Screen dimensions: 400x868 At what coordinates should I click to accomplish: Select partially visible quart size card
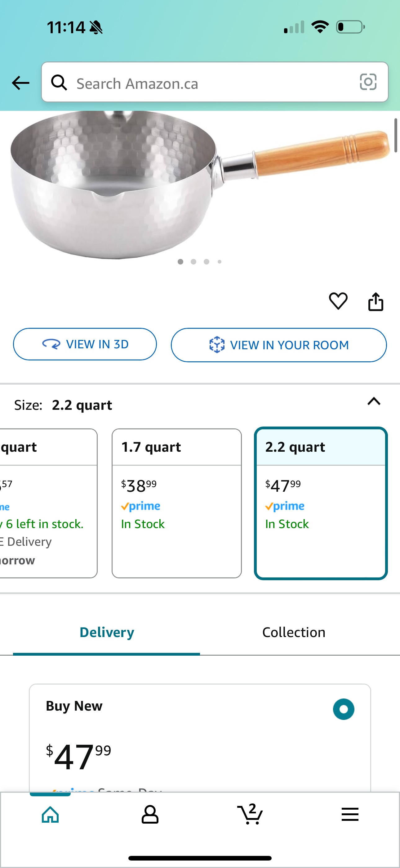[x=48, y=503]
